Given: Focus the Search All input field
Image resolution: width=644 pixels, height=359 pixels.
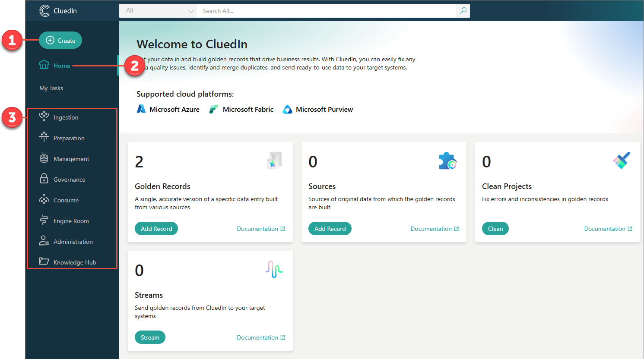Looking at the screenshot, I should (326, 11).
